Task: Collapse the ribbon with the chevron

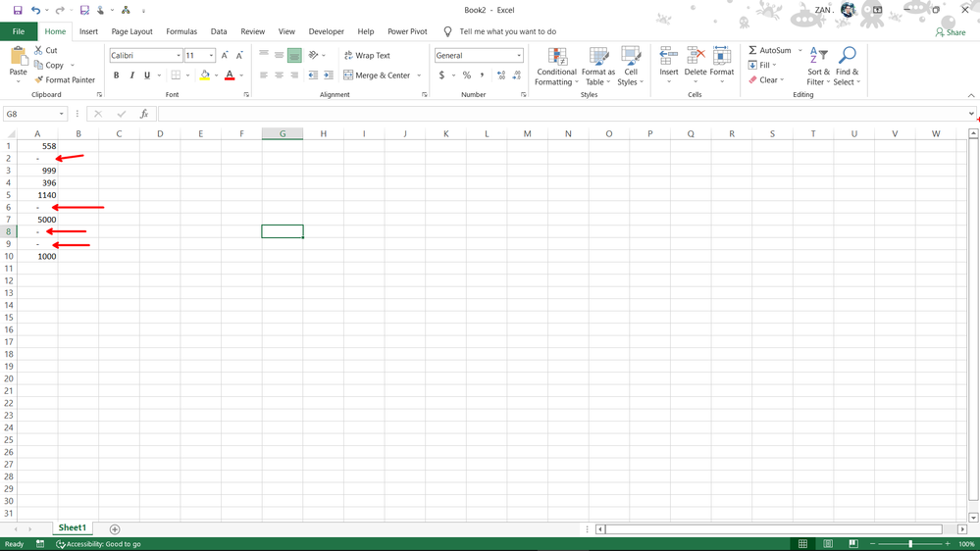Action: coord(970,95)
